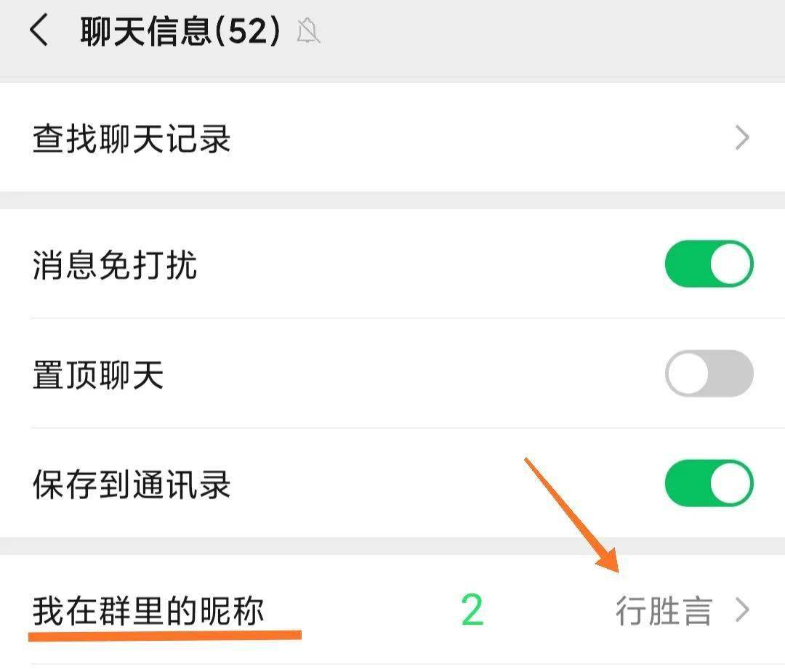Click the 置顶聊天 label text
The width and height of the screenshot is (785, 672).
[98, 375]
